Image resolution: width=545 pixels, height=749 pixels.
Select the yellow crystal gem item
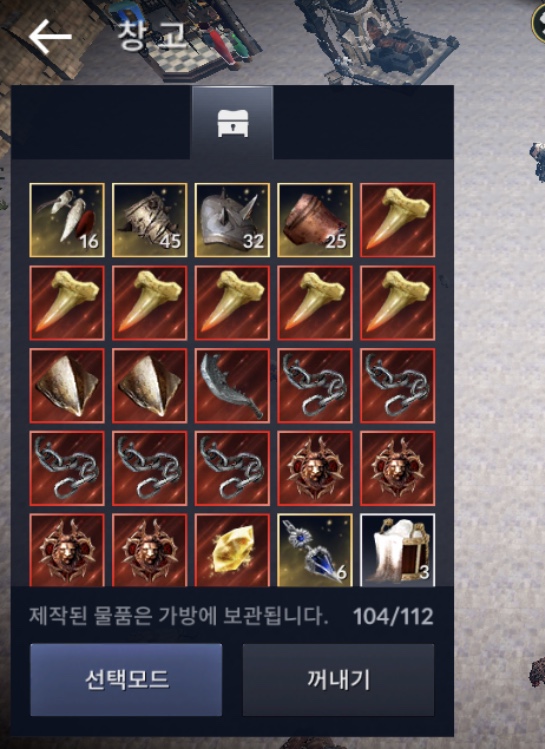click(x=232, y=550)
